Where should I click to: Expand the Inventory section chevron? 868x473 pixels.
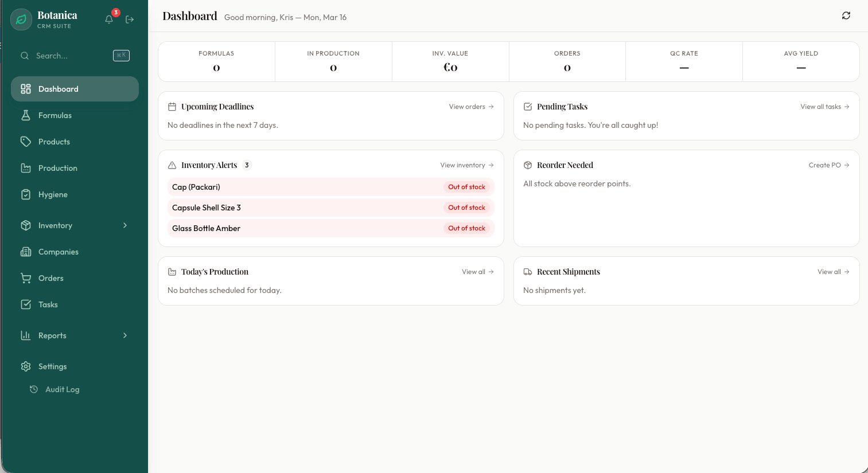(x=125, y=225)
